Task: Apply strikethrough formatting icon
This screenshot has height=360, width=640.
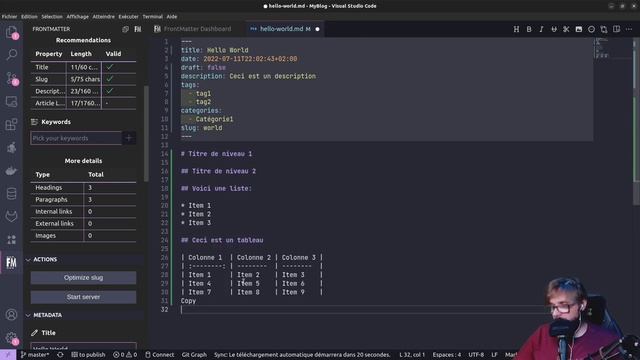Action: [x=554, y=29]
